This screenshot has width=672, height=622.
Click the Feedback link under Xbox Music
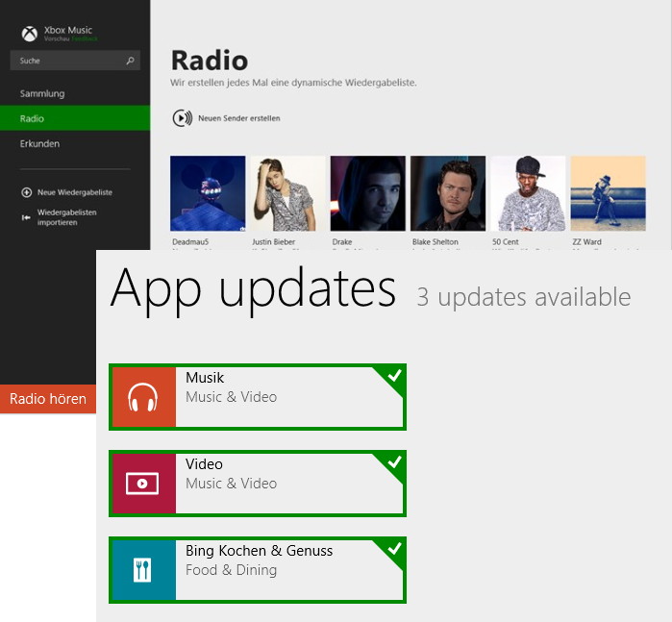pos(85,39)
